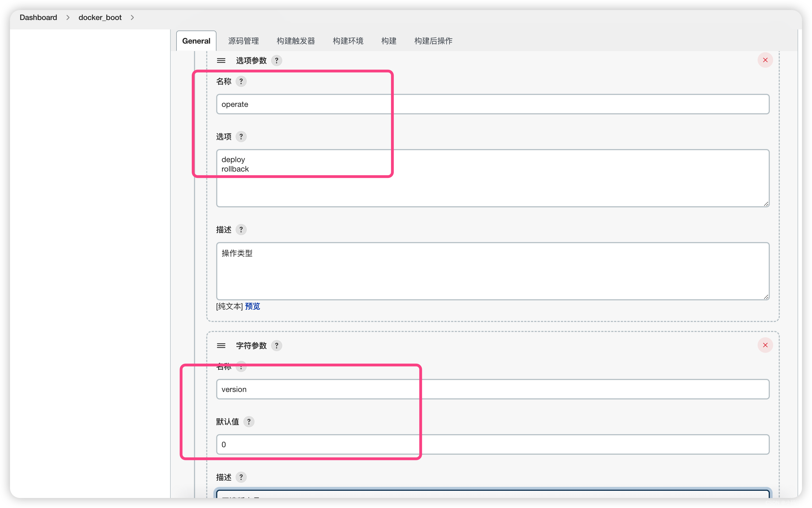This screenshot has height=508, width=812.
Task: Expand the chevron after Dashboard breadcrumb
Action: tap(68, 17)
